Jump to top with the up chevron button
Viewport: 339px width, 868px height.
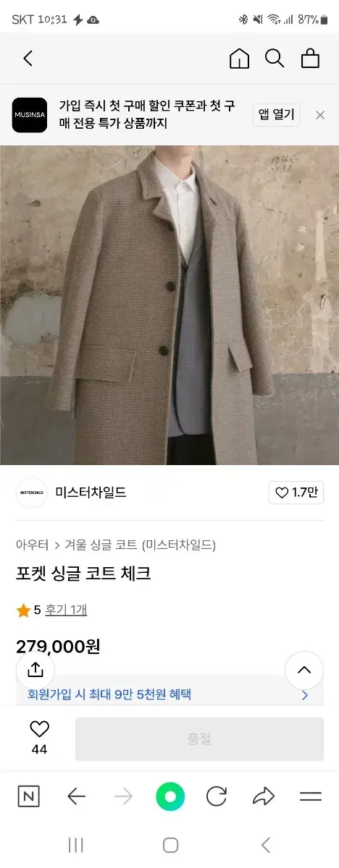[304, 671]
